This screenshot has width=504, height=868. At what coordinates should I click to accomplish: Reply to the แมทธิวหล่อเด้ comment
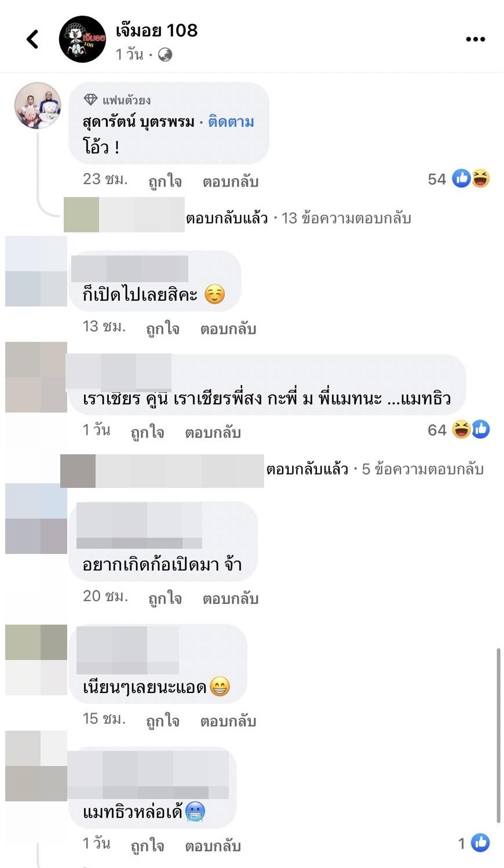click(x=213, y=846)
